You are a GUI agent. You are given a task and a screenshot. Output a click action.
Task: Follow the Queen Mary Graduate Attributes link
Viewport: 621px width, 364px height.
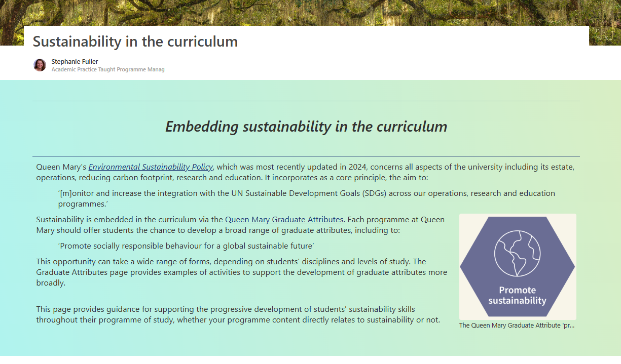(x=284, y=220)
